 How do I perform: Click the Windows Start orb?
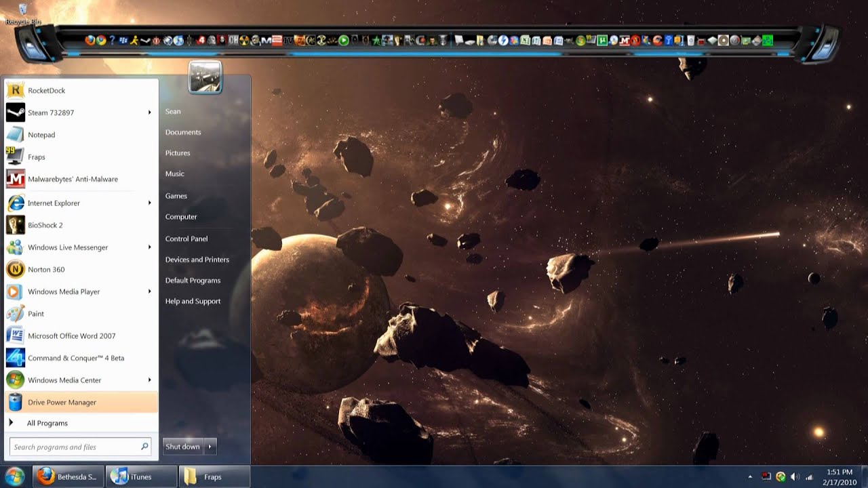pyautogui.click(x=14, y=476)
